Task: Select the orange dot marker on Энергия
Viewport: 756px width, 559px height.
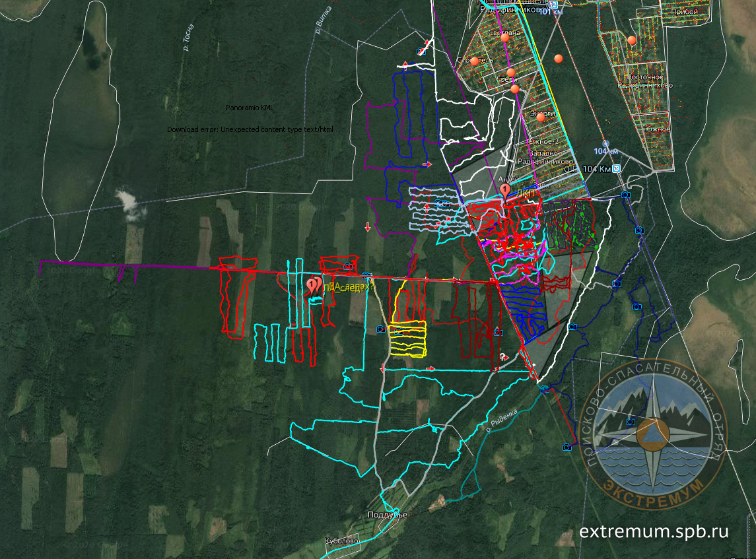Action: point(541,117)
